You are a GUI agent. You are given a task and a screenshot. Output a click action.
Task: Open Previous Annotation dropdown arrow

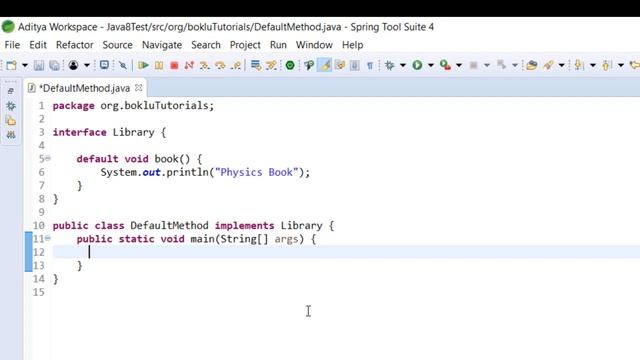pyautogui.click(x=621, y=65)
